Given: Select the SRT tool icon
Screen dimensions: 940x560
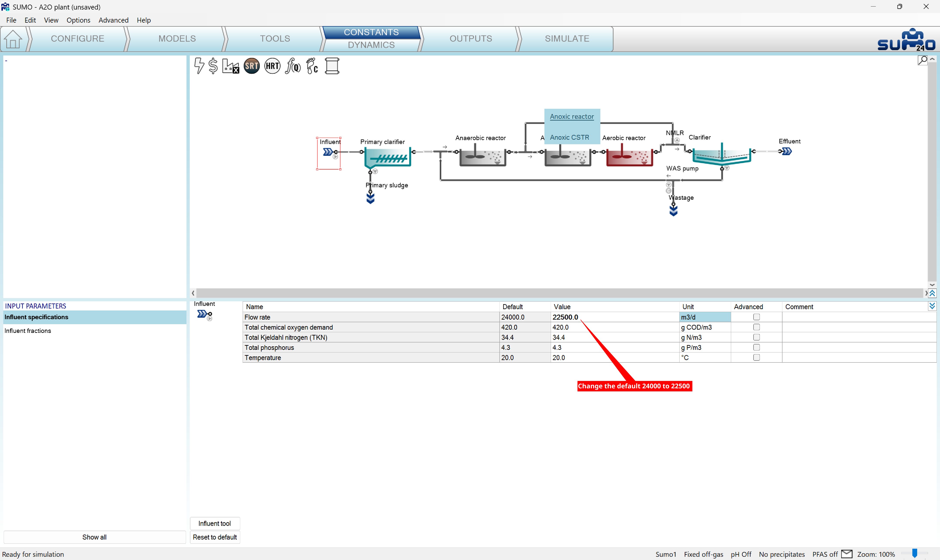Looking at the screenshot, I should click(x=252, y=66).
